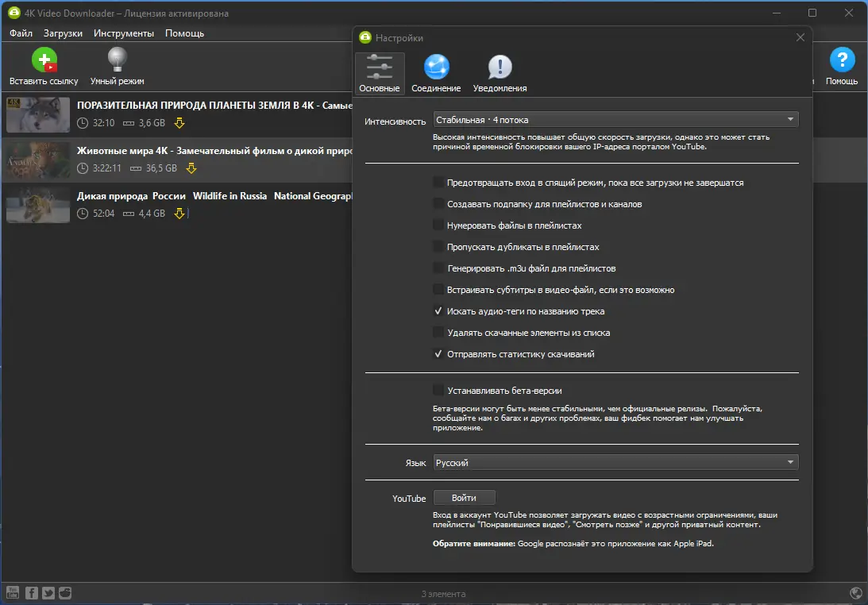Uncheck "Искать аудио-теги по названию трека"

coord(438,311)
